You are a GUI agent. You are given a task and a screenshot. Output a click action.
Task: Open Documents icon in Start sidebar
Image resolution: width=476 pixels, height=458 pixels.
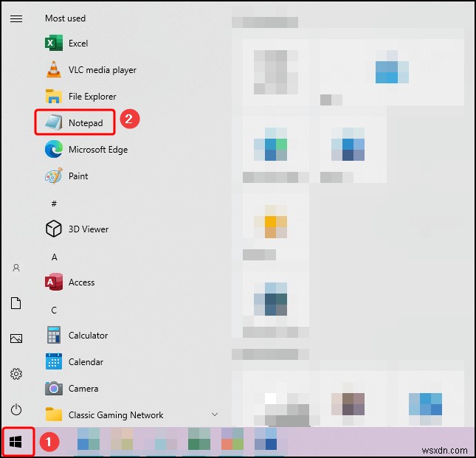[16, 303]
